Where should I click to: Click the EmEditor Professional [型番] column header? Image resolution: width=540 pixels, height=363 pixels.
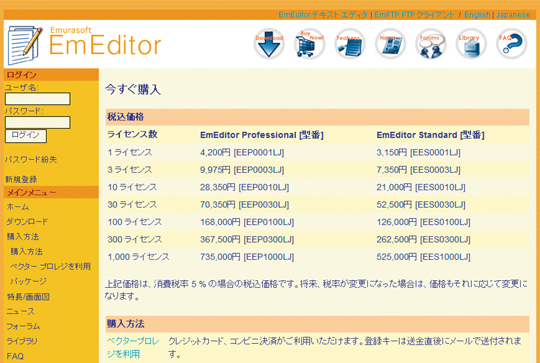pos(262,135)
